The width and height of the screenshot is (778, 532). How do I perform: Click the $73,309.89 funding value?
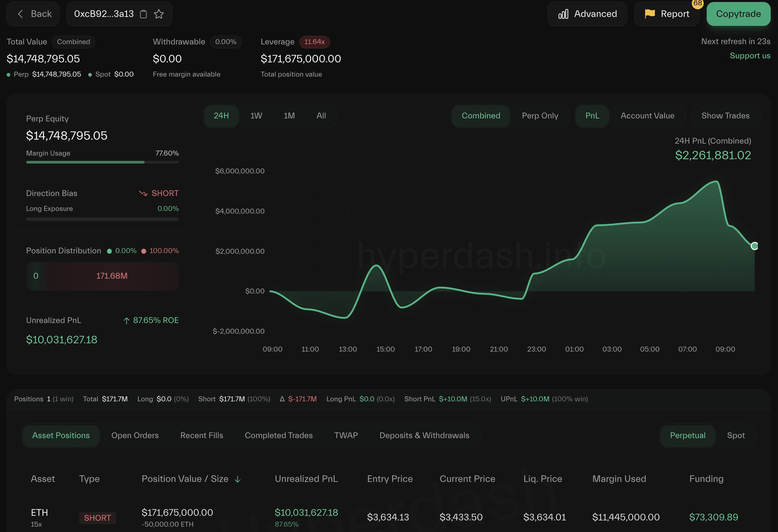(713, 518)
